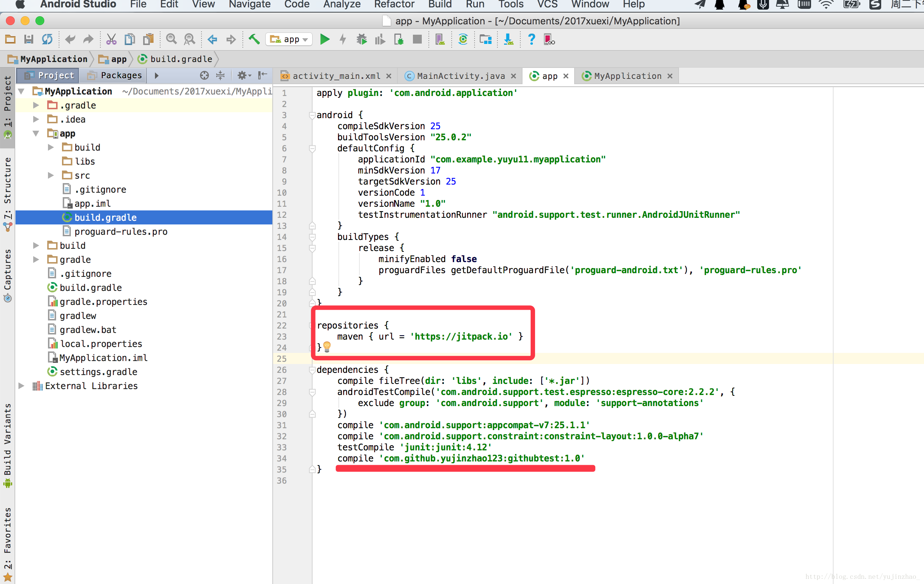The height and width of the screenshot is (584, 924).
Task: Fold the release block at line 15
Action: point(312,248)
